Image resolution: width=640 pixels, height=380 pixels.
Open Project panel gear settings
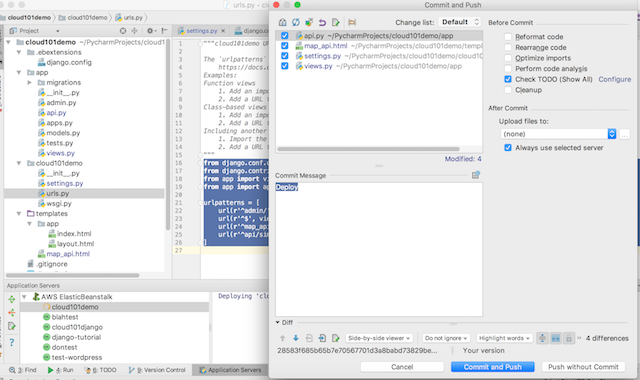click(x=151, y=31)
